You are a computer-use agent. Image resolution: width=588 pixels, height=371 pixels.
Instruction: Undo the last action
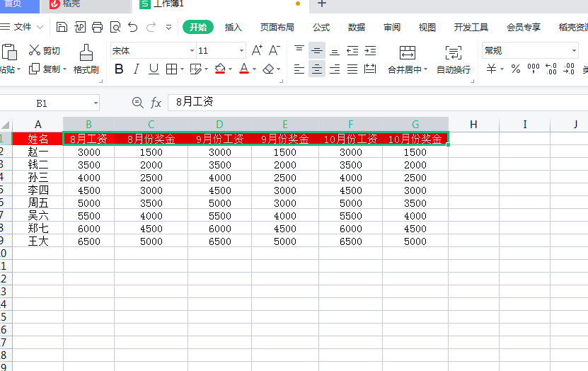pyautogui.click(x=133, y=27)
